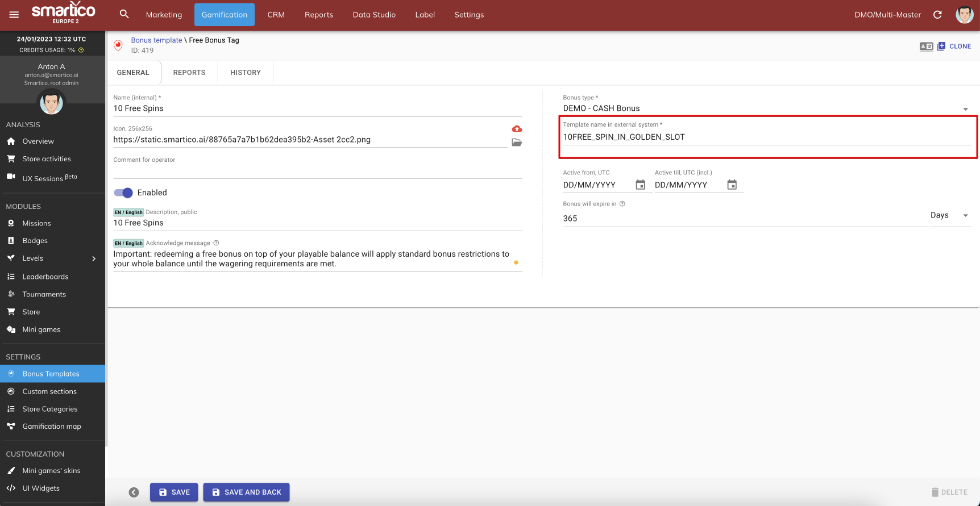Screen dimensions: 980x506
Task: Open the hamburger menu
Action: coord(14,15)
